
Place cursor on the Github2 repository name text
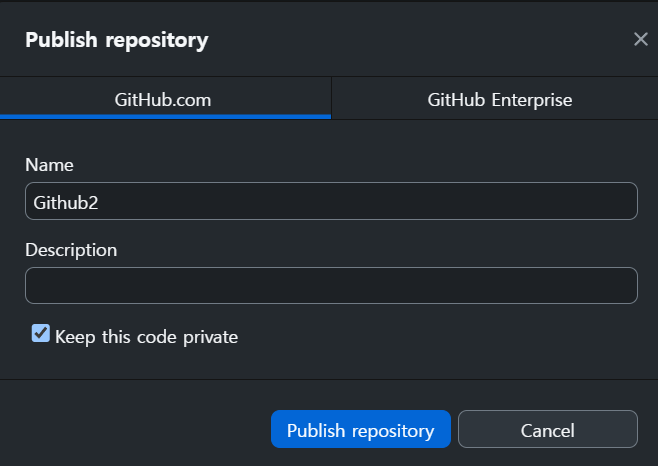click(x=66, y=201)
